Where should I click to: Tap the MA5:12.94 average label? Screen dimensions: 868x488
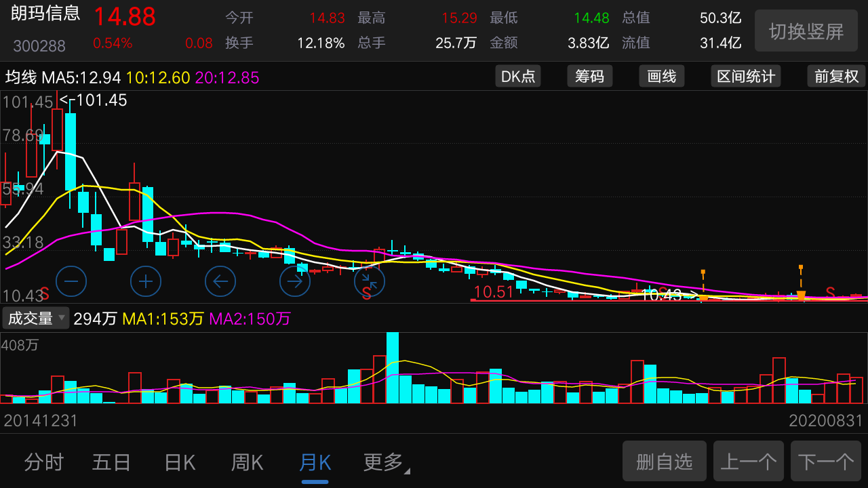pyautogui.click(x=81, y=78)
